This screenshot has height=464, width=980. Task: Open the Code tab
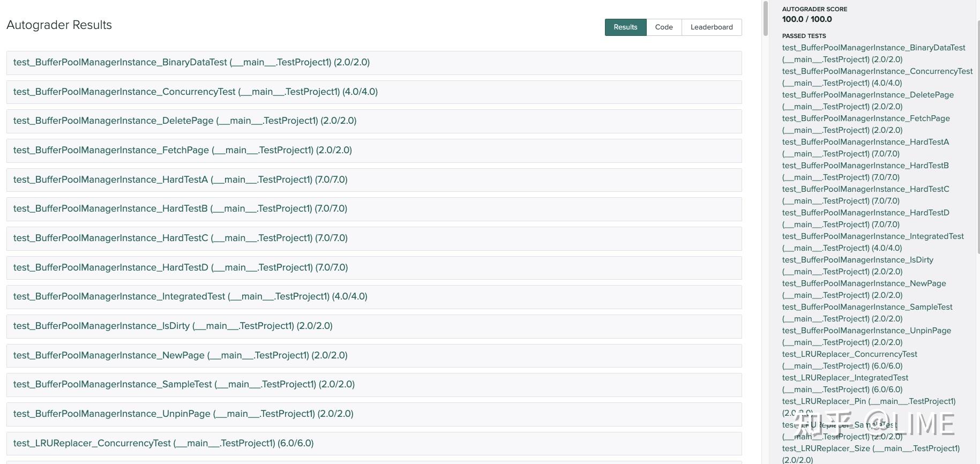tap(664, 27)
